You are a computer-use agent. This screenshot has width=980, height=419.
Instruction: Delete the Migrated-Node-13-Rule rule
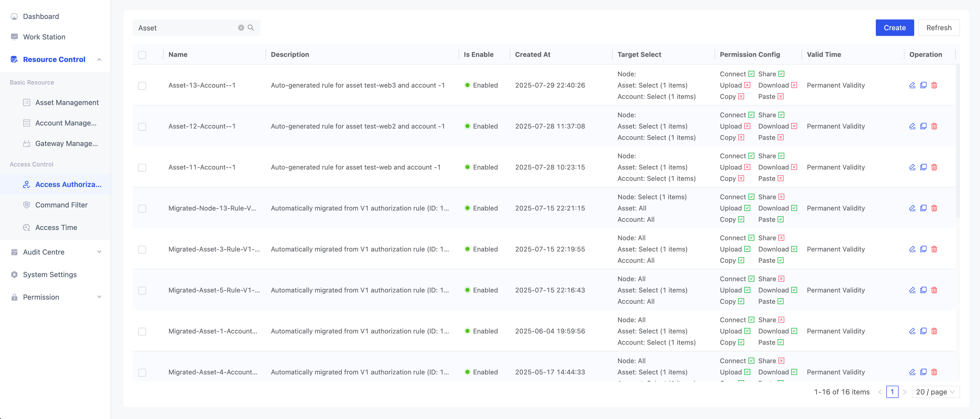[x=934, y=208]
